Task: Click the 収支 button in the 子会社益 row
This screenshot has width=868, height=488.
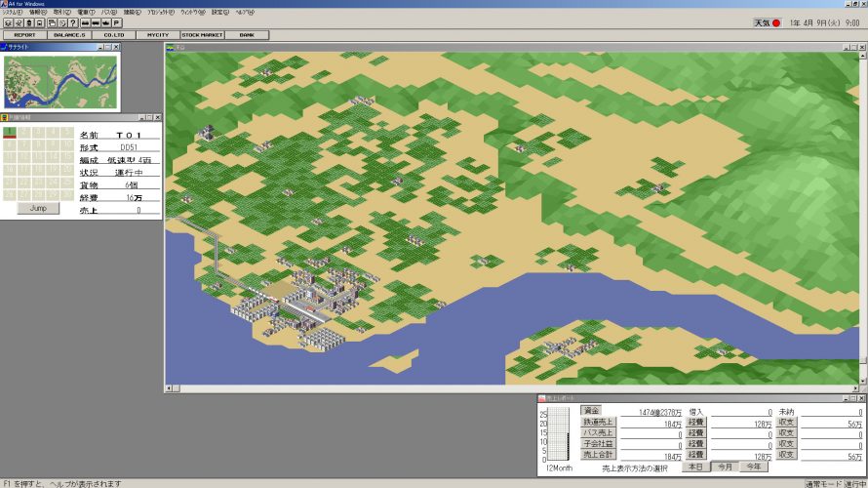Action: click(x=786, y=444)
